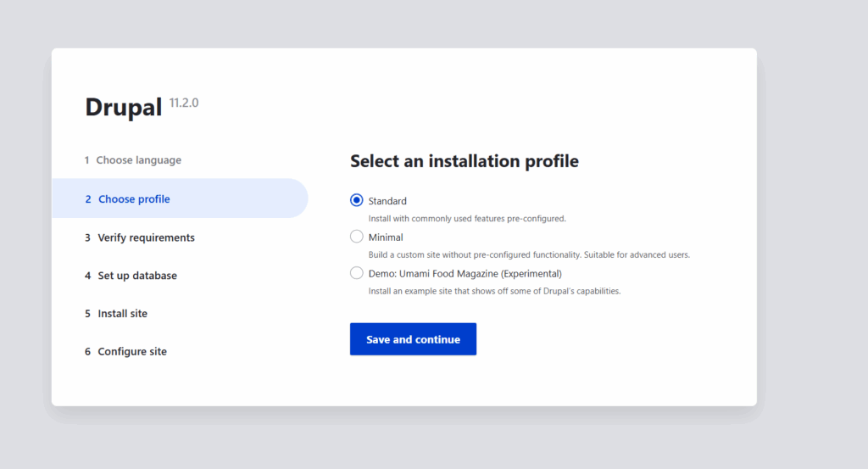Open the Verify requirements step

click(140, 237)
